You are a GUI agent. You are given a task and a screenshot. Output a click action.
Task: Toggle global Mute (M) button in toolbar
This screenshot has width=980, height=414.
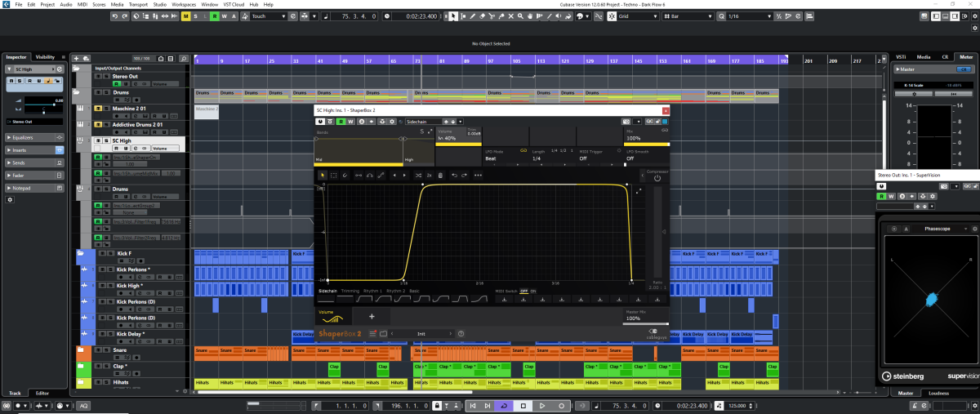click(x=185, y=16)
